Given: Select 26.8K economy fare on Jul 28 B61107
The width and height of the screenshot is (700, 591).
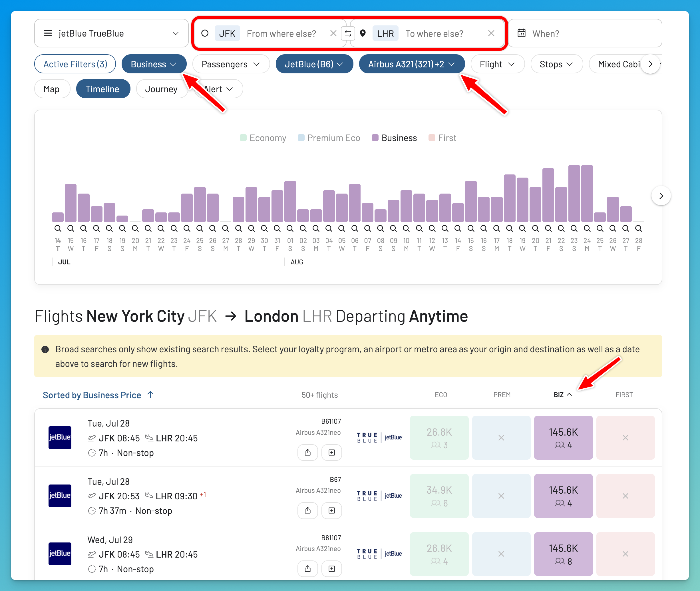Looking at the screenshot, I should pos(439,438).
